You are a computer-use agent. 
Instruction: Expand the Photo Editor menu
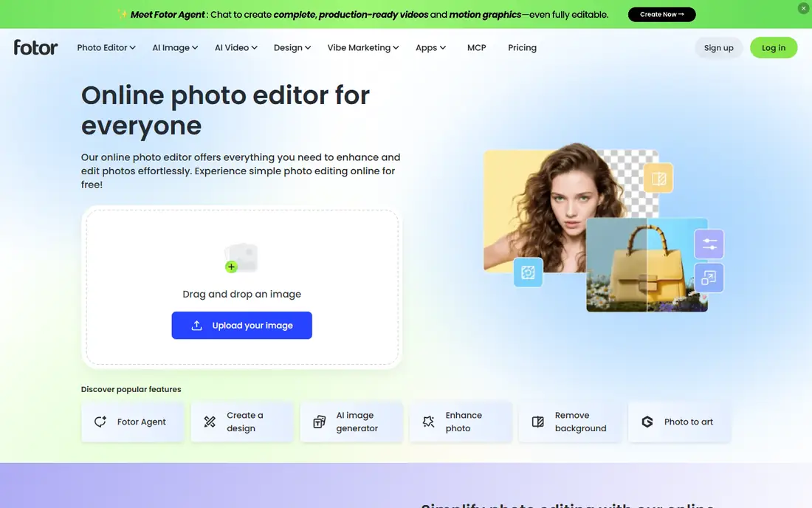(x=106, y=48)
